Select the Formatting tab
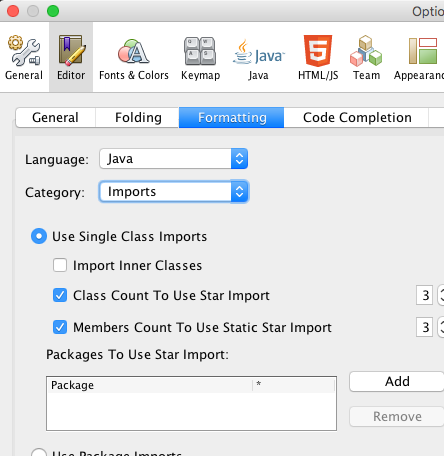This screenshot has height=456, width=444. (x=232, y=117)
